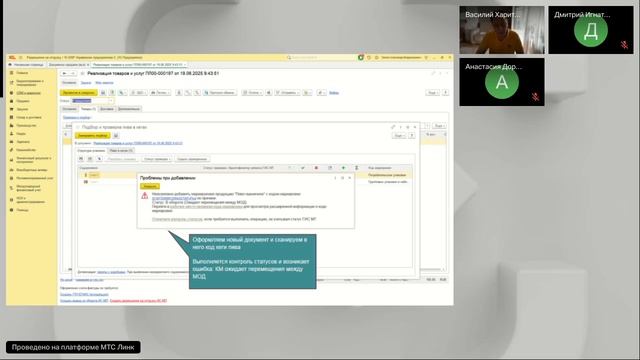
Task: Click the forward arrow beside the document title
Action: click(73, 73)
